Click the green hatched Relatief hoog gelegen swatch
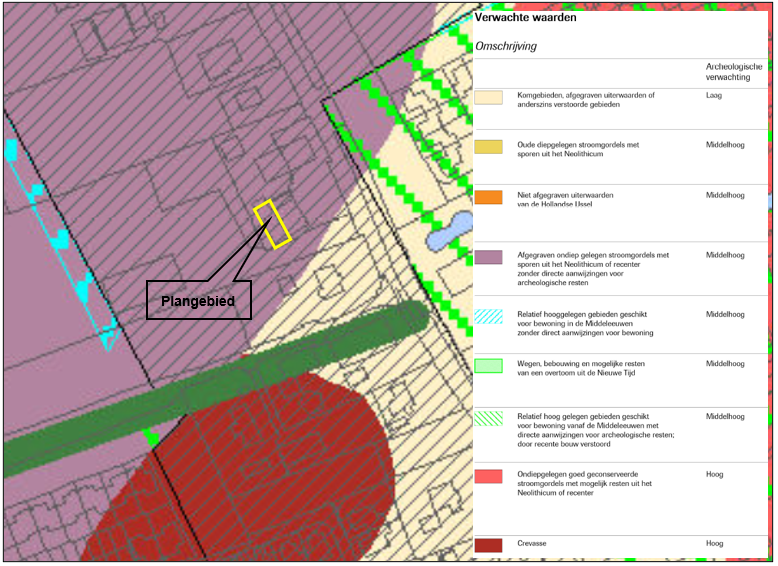 (x=488, y=419)
